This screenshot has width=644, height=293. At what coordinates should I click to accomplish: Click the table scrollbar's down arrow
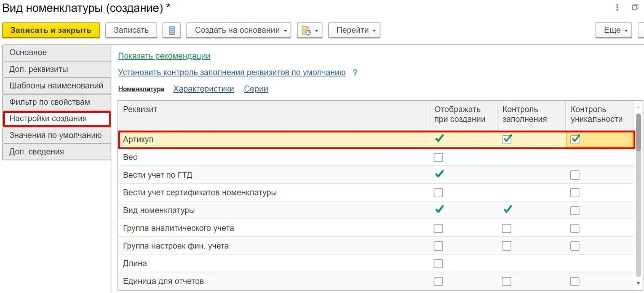click(638, 283)
